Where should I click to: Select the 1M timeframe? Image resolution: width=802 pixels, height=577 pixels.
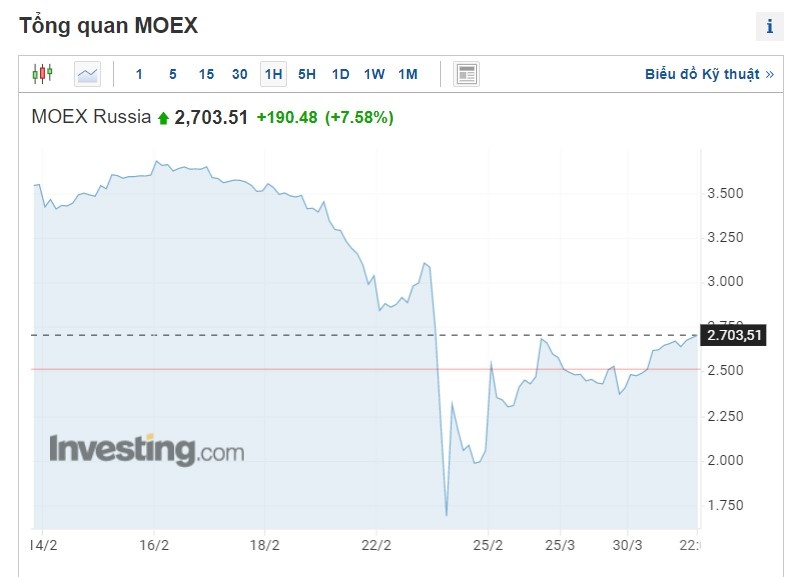click(407, 73)
